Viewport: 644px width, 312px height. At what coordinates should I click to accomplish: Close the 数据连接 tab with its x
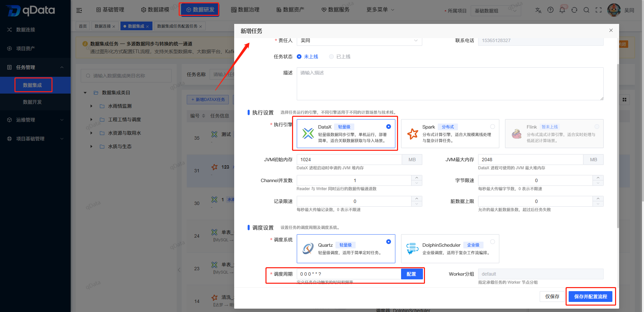(x=114, y=26)
